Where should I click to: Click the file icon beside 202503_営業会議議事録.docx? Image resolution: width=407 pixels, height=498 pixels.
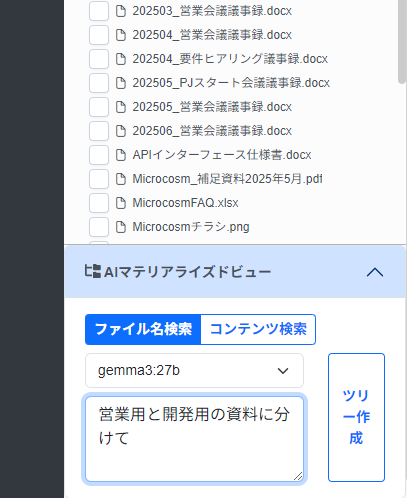coord(120,11)
